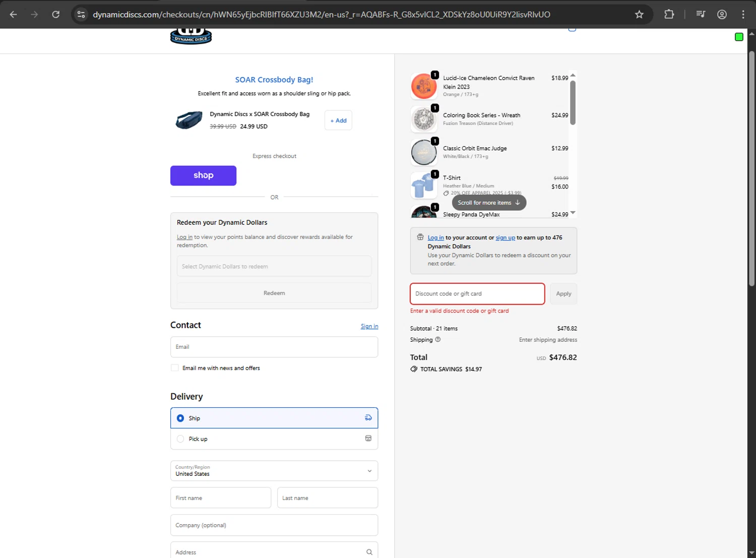
Task: Bookmark this page with the star icon
Action: click(639, 15)
